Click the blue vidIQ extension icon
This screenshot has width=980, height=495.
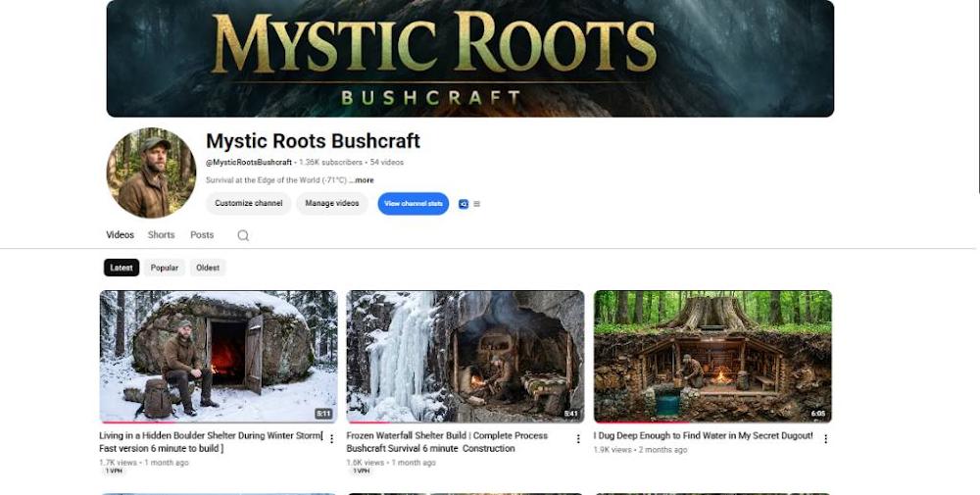(x=464, y=204)
